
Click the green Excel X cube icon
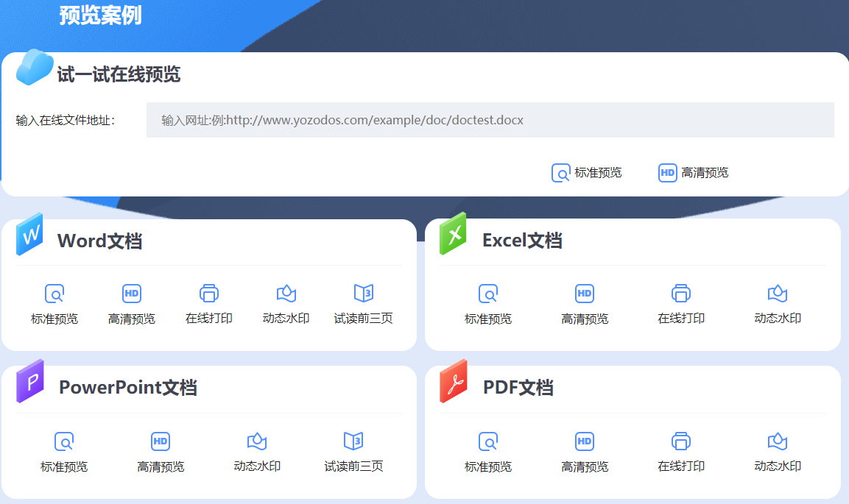coord(453,234)
